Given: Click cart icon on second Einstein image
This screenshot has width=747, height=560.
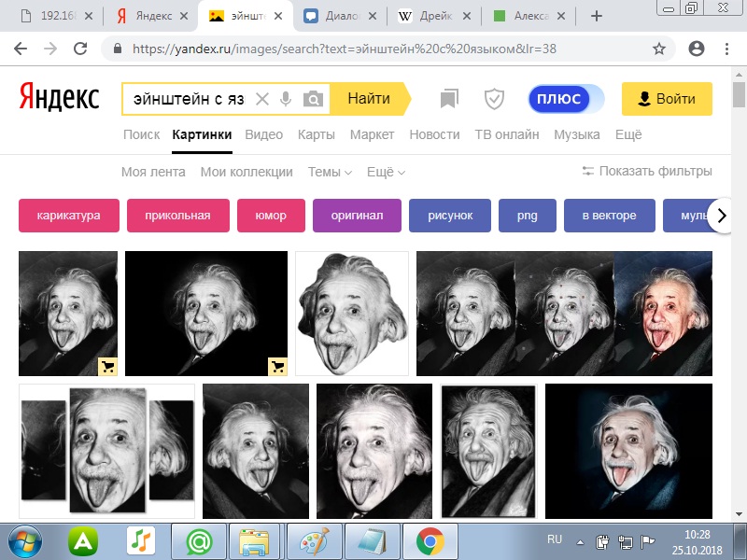Looking at the screenshot, I should 277,367.
